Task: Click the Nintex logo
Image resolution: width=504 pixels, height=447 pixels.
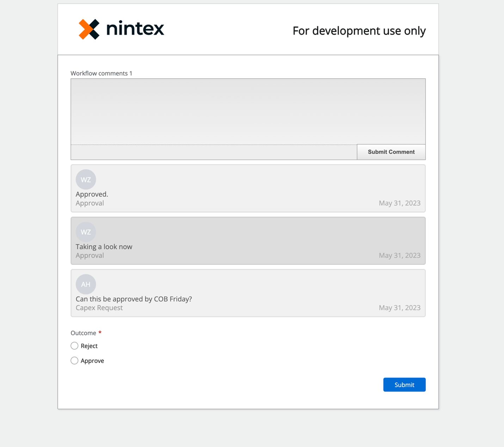Action: (121, 29)
